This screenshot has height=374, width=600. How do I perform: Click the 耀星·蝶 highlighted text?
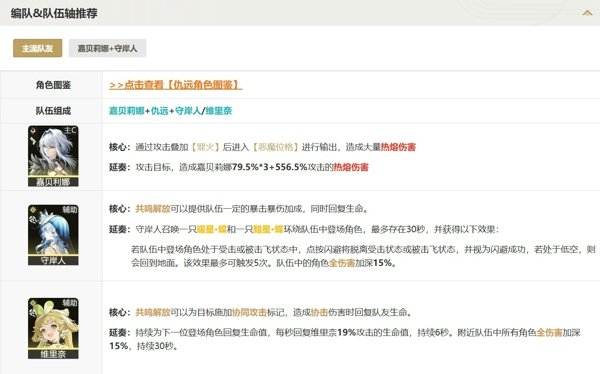point(212,229)
